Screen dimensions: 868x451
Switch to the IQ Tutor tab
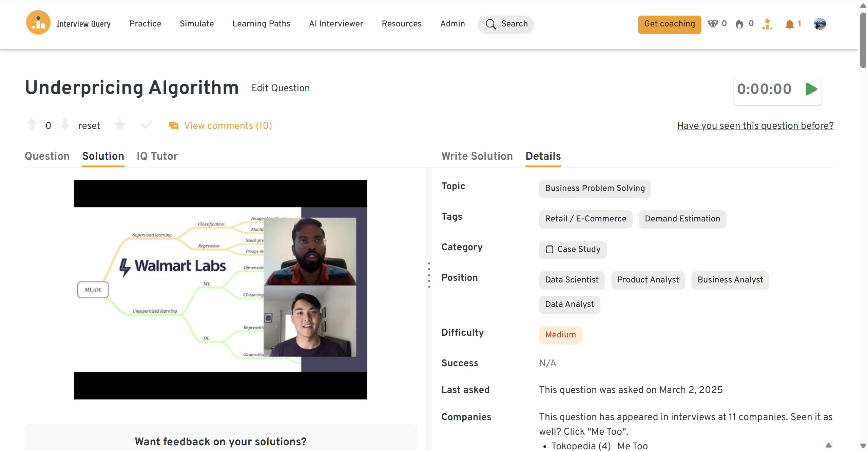click(x=157, y=156)
